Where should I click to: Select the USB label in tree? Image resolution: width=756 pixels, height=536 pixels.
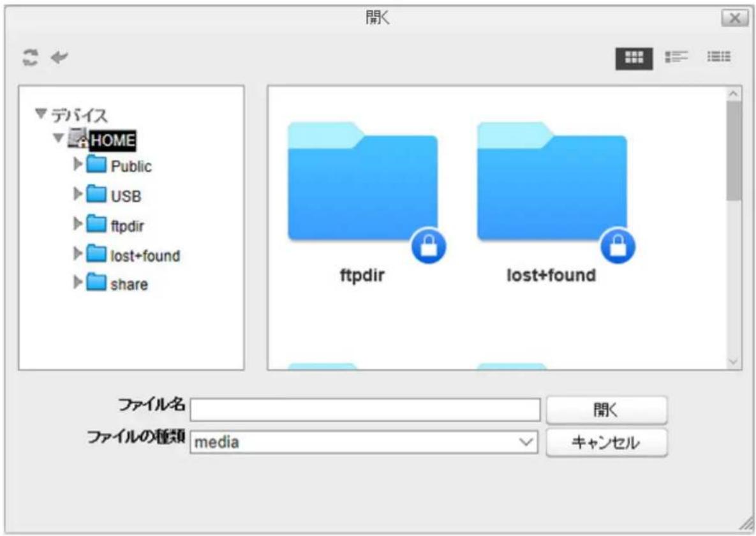[126, 197]
